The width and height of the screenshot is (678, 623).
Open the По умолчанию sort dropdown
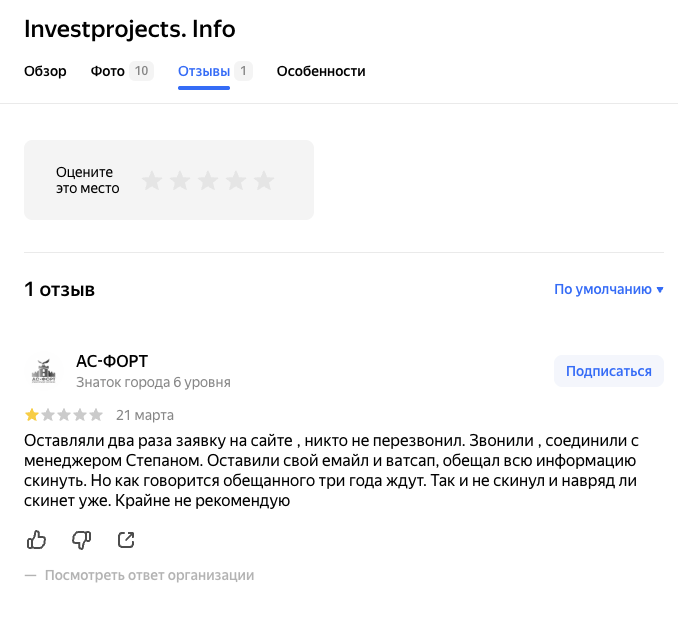point(609,290)
